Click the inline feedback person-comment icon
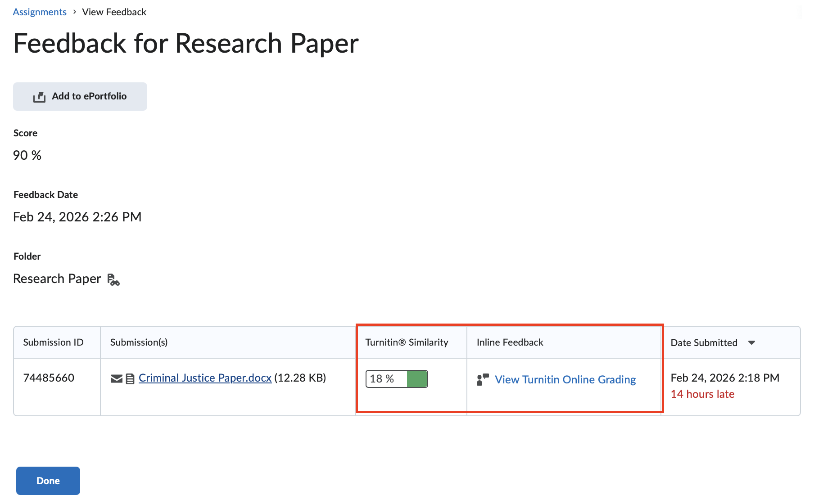Viewport: 814px width, 504px height. [483, 379]
